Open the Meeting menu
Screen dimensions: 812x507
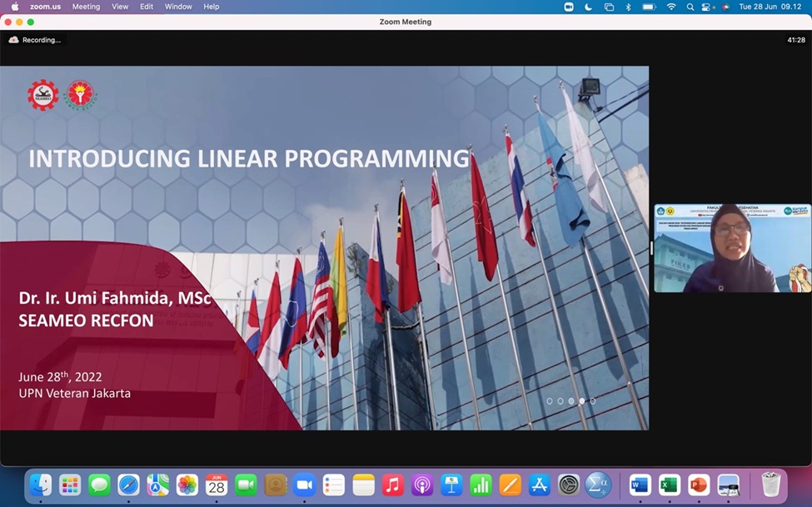[86, 7]
